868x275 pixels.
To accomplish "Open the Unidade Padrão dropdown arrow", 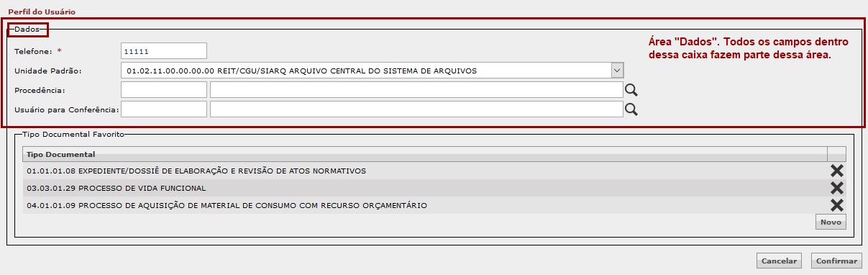I will (616, 71).
